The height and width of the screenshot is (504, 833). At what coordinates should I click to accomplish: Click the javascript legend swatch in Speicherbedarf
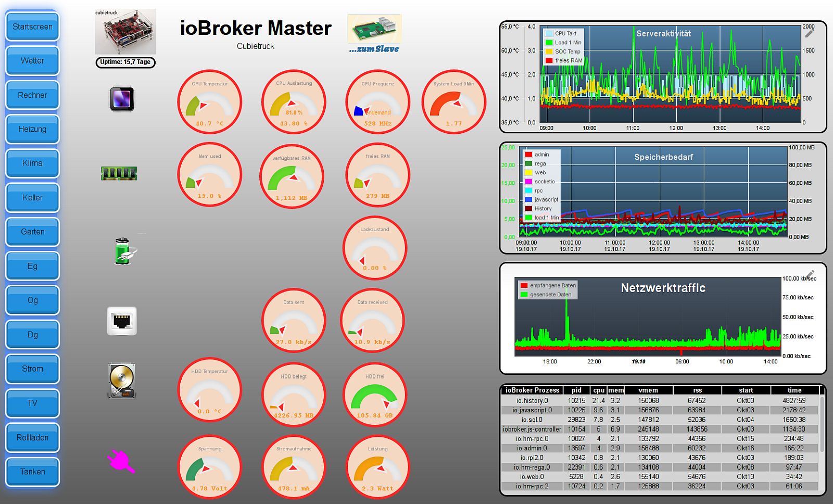click(x=528, y=199)
